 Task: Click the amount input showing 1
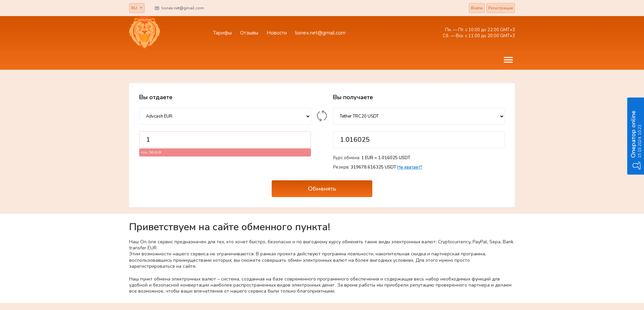click(x=225, y=139)
